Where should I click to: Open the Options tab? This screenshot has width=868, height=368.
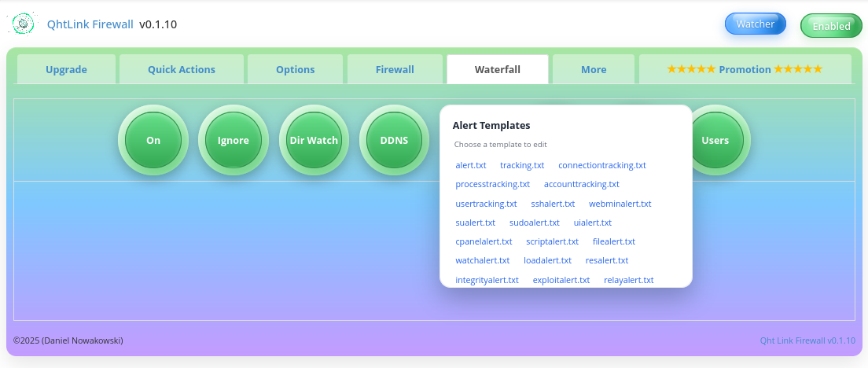[x=295, y=69]
